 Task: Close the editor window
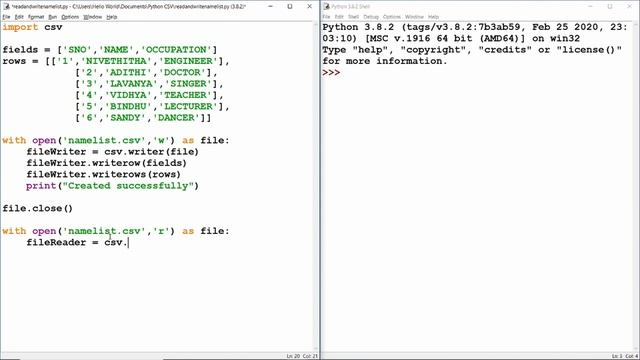[309, 7]
